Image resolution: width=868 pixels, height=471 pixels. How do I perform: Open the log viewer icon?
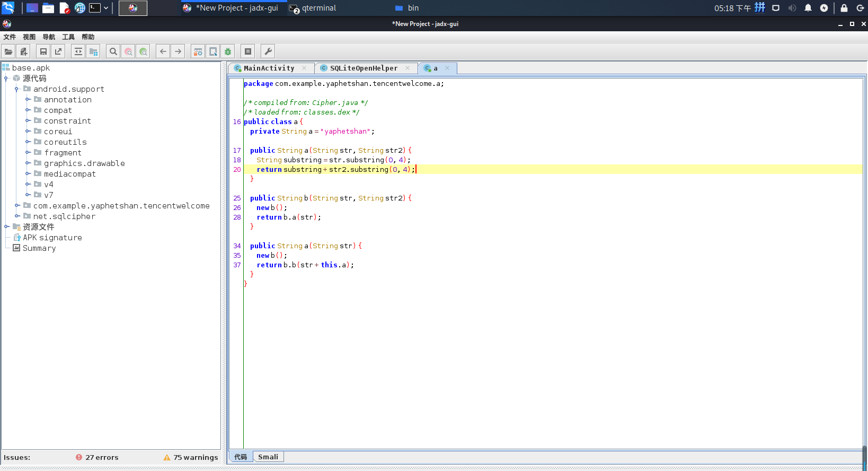[247, 51]
